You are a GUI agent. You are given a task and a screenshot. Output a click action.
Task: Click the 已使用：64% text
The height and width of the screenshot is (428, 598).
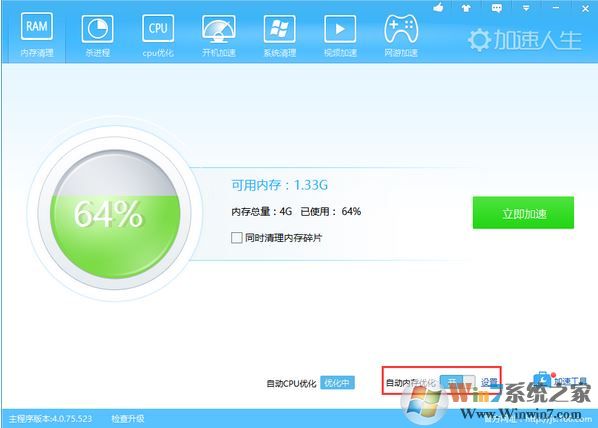click(x=330, y=211)
